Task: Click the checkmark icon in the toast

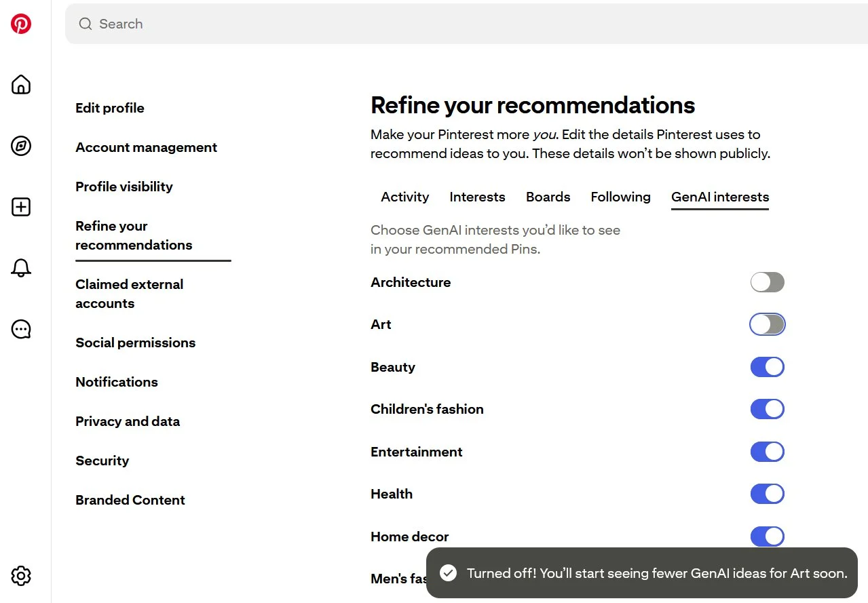Action: 448,573
